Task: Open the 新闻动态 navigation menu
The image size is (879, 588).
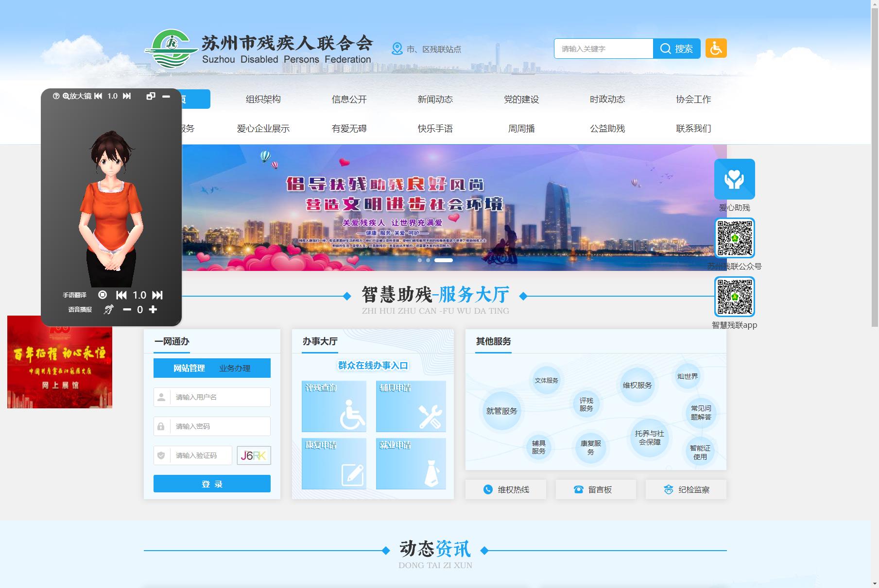Action: coord(436,99)
